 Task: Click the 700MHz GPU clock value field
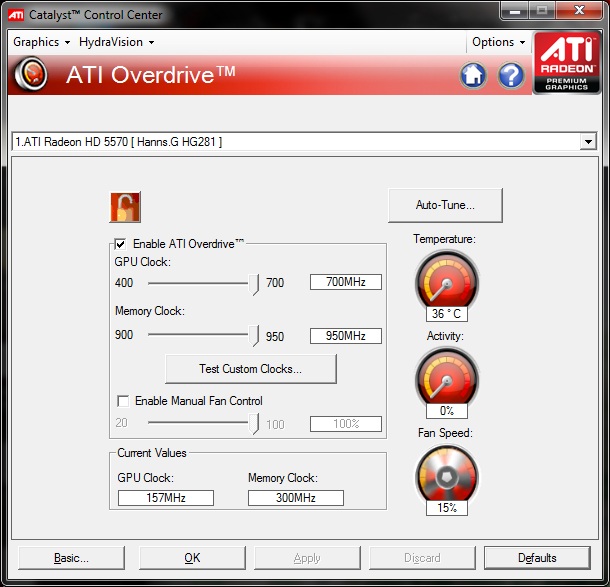click(x=345, y=282)
